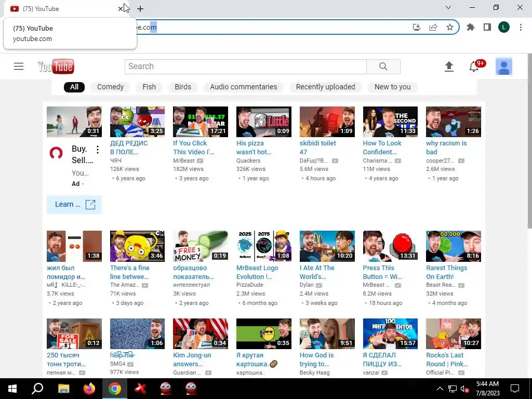Image resolution: width=532 pixels, height=399 pixels.
Task: Open 'How God is trying to' video link
Action: coord(316,360)
